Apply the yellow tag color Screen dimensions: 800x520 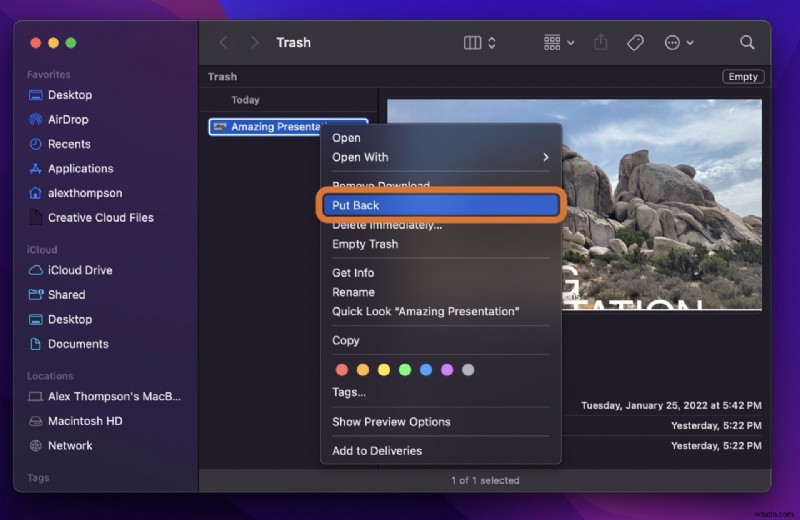384,369
